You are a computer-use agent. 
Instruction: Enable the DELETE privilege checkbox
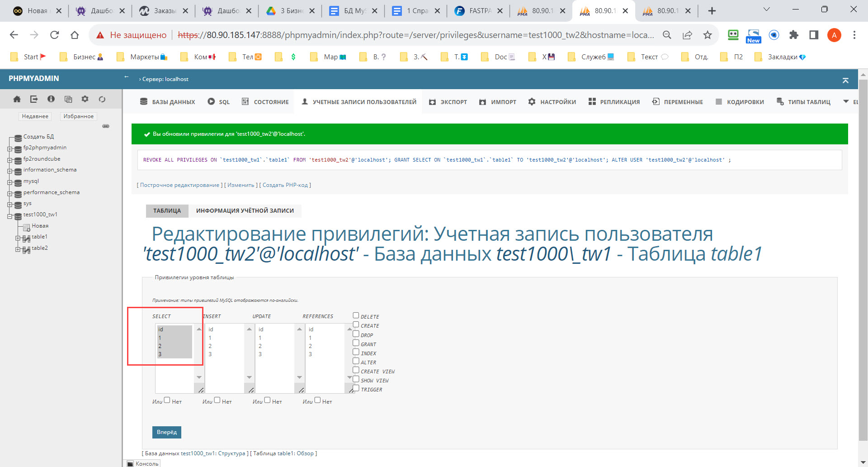pyautogui.click(x=356, y=315)
